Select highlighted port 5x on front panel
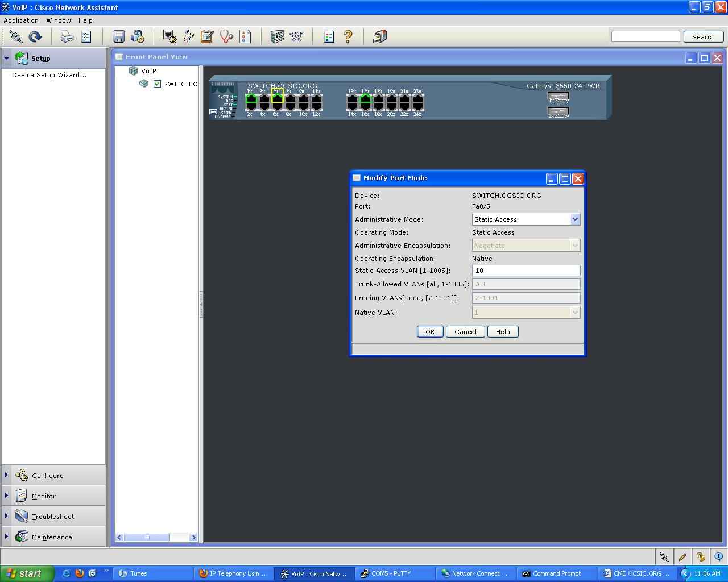The height and width of the screenshot is (582, 728). coord(277,98)
